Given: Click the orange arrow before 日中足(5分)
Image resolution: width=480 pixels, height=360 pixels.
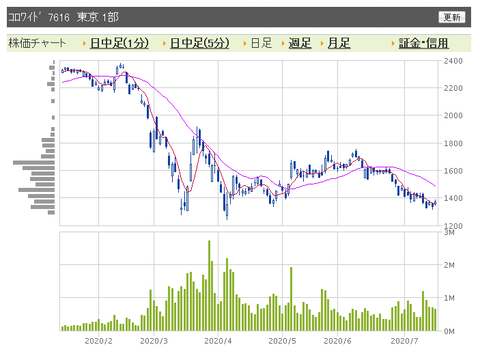Looking at the screenshot, I should [x=165, y=44].
